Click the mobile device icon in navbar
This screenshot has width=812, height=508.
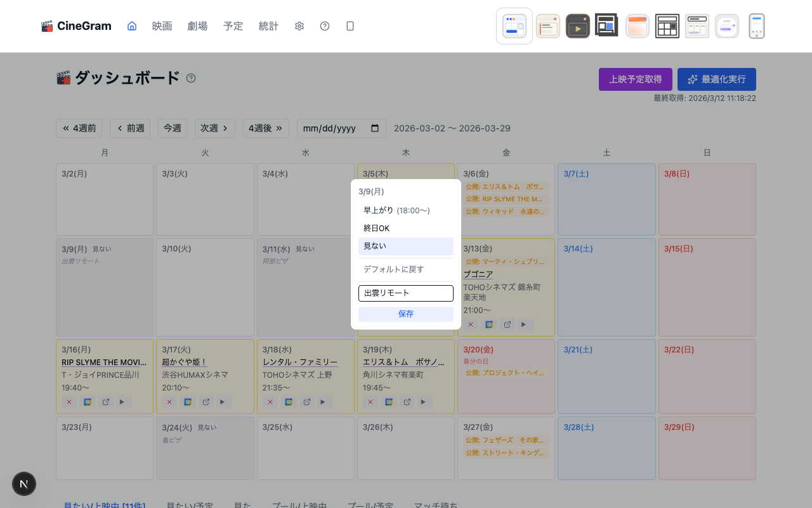click(350, 26)
